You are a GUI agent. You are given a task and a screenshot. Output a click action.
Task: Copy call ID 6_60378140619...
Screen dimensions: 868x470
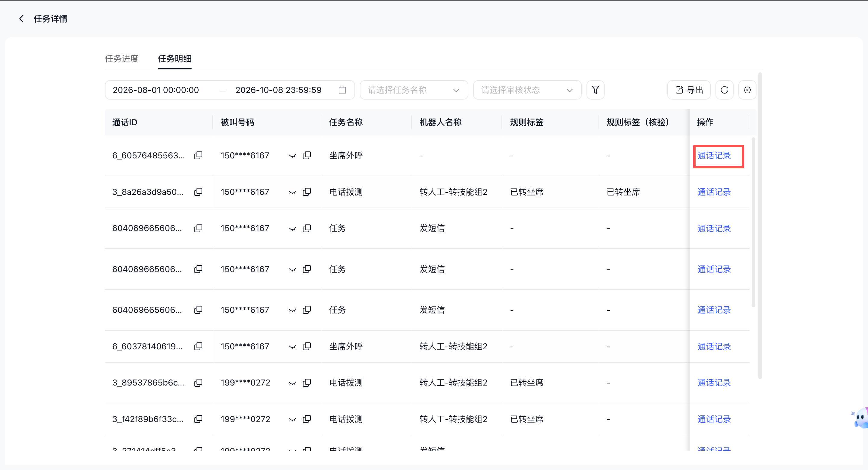(199, 346)
